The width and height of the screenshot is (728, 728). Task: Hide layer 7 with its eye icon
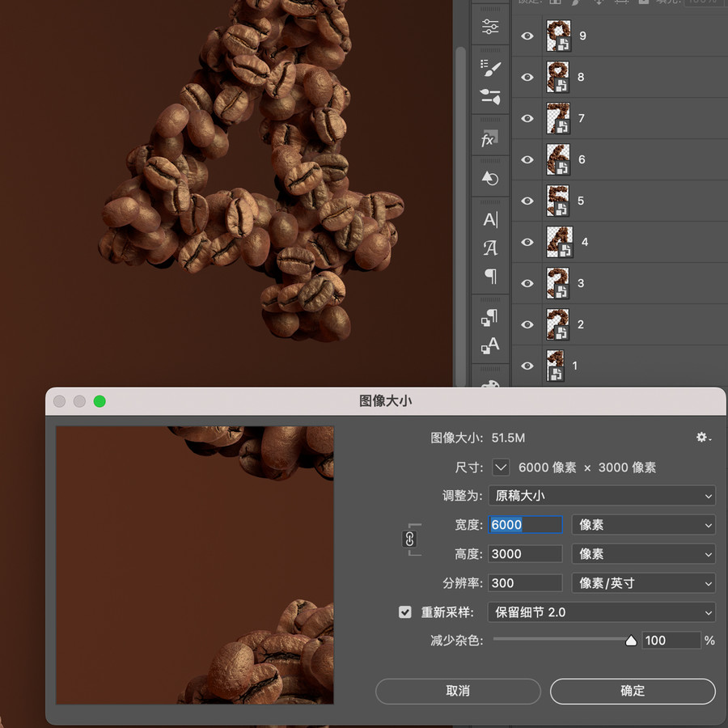point(527,118)
